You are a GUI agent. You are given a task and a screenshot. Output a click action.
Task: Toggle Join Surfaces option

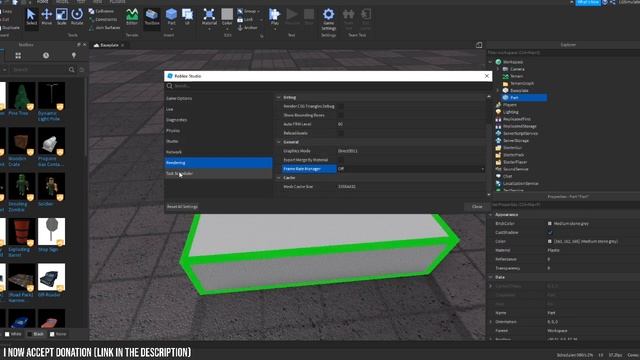(x=105, y=28)
